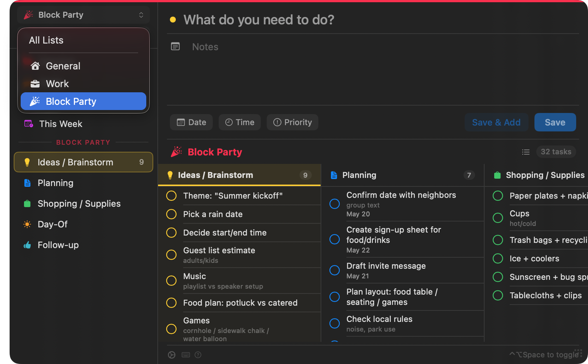
Task: Click the This Week calendar icon
Action: [x=28, y=124]
